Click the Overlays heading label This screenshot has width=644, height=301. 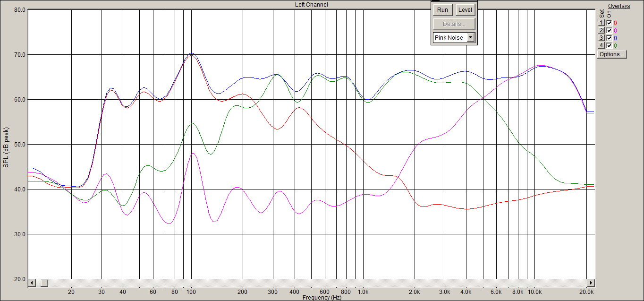pyautogui.click(x=619, y=6)
